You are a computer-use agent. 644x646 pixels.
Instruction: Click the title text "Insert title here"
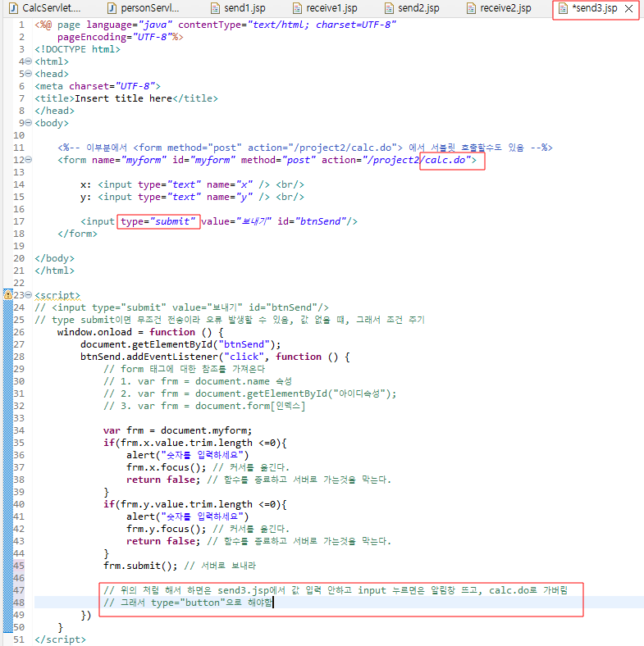pos(123,98)
